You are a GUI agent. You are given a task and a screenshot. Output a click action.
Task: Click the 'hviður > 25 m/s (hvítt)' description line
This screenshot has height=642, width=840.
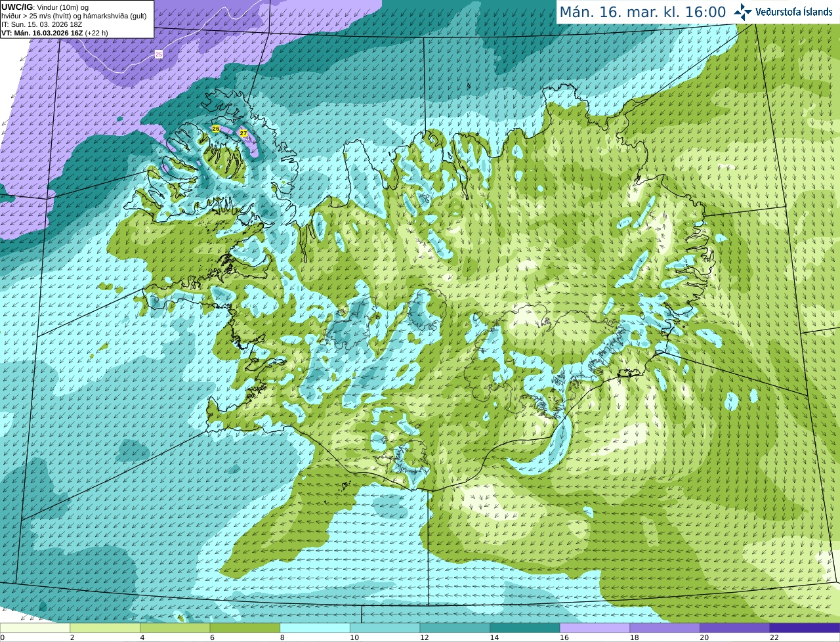click(x=74, y=16)
